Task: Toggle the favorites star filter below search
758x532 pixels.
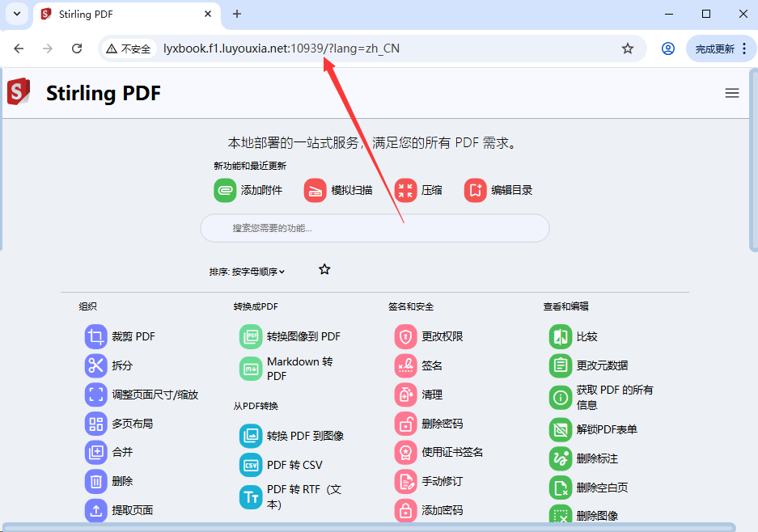Action: click(x=324, y=269)
